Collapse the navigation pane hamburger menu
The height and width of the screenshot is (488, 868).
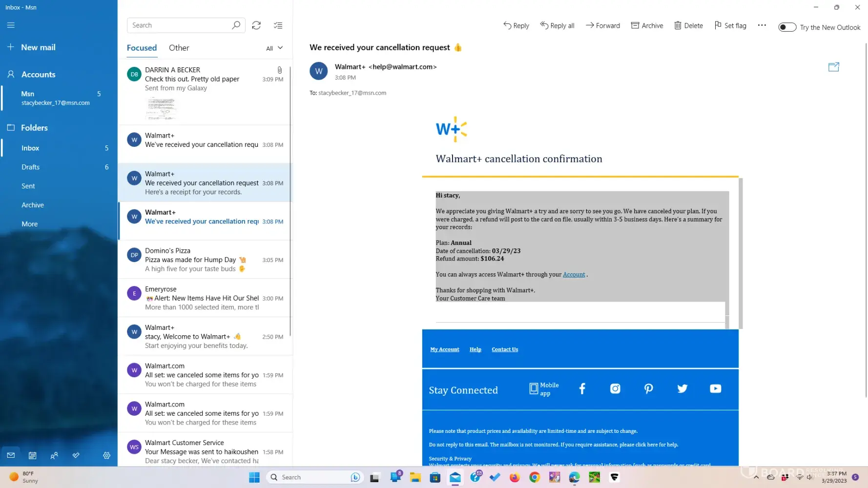pyautogui.click(x=11, y=25)
